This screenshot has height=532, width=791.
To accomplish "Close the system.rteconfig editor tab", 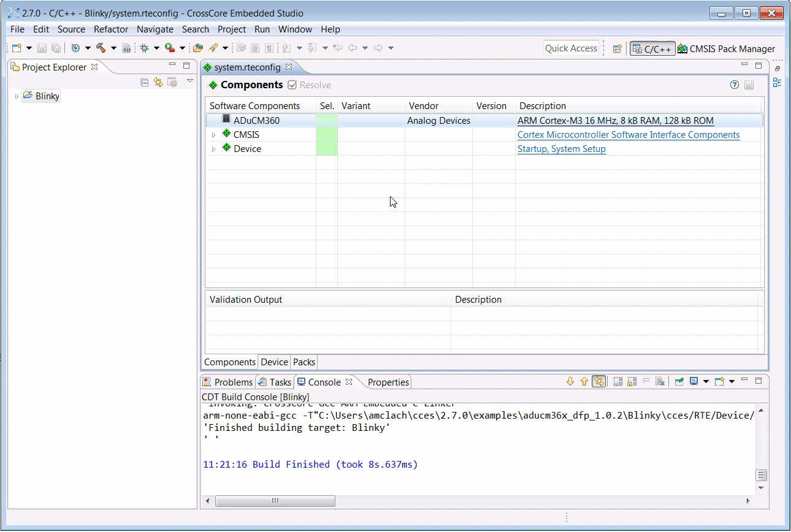I will click(x=289, y=67).
